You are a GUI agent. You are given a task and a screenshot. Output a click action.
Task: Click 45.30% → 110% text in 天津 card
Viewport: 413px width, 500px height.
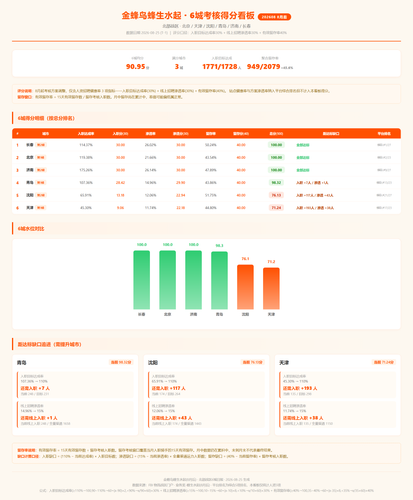coord(296,381)
